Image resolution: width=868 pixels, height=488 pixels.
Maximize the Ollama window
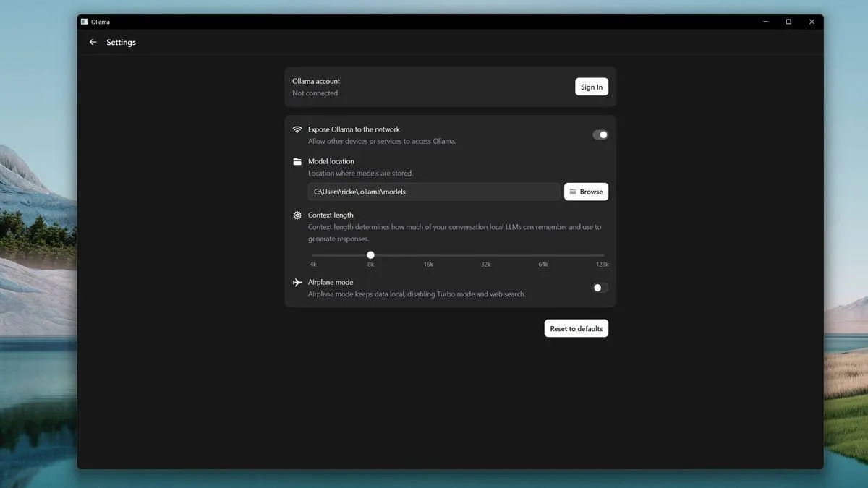coord(788,22)
